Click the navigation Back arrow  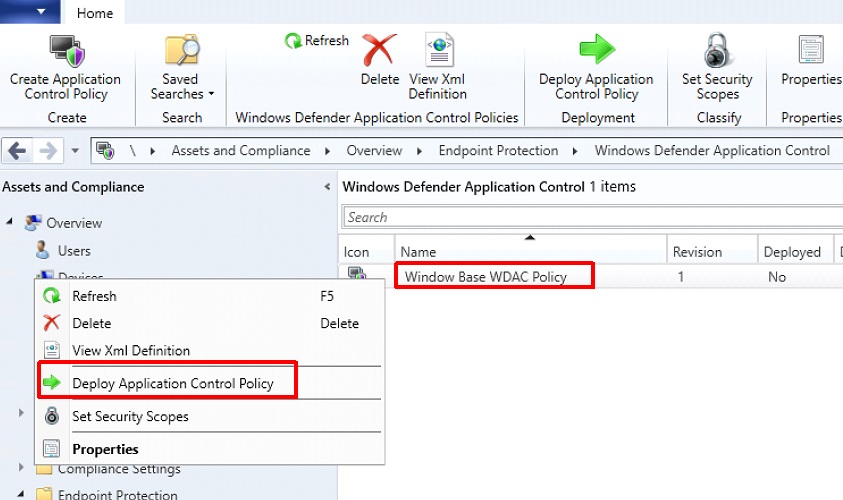pyautogui.click(x=17, y=151)
